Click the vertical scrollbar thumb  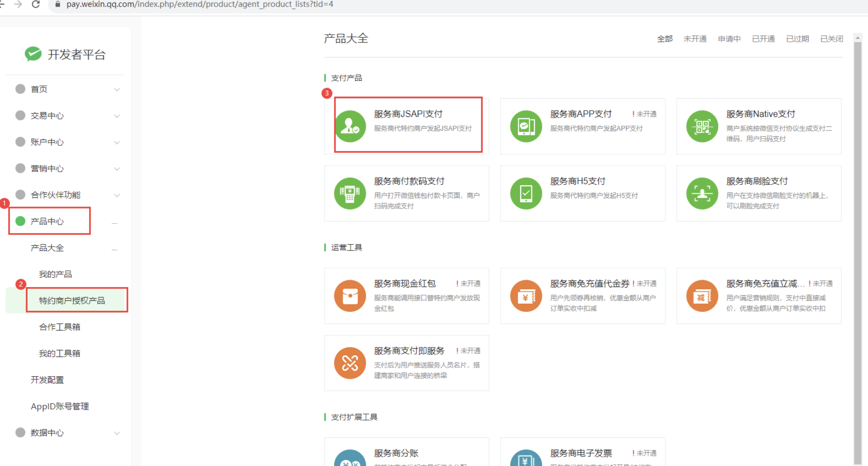(x=858, y=253)
